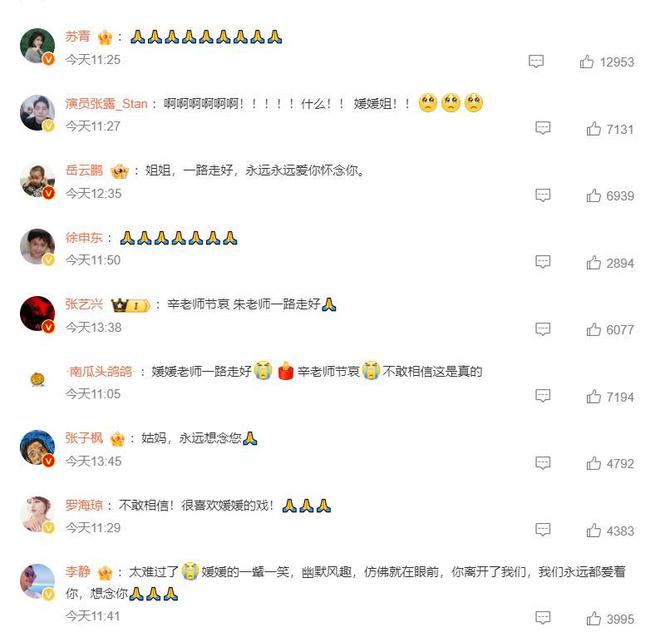The height and width of the screenshot is (637, 660).
Task: Click 张艺兴's crown membership badge
Action: 130,305
